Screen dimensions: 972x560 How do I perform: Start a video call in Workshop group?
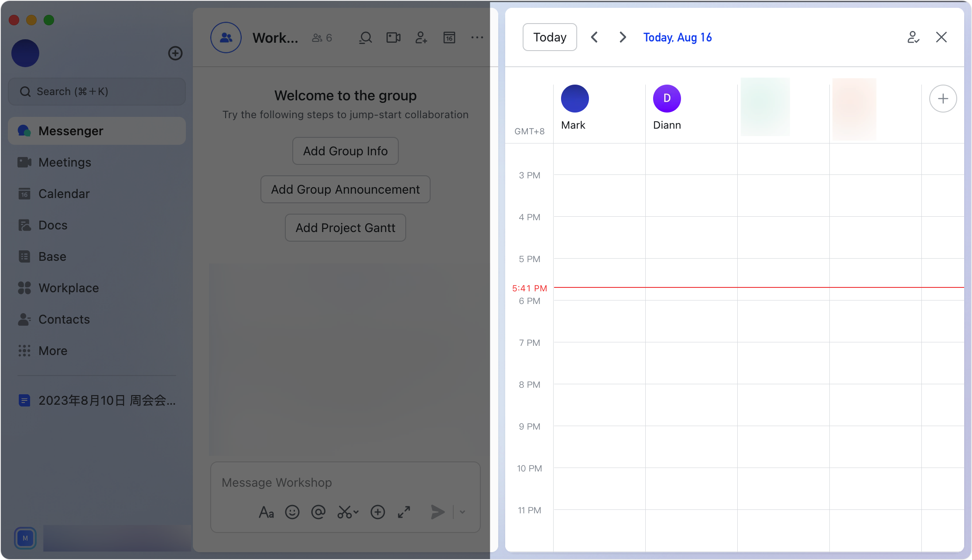[x=394, y=38]
